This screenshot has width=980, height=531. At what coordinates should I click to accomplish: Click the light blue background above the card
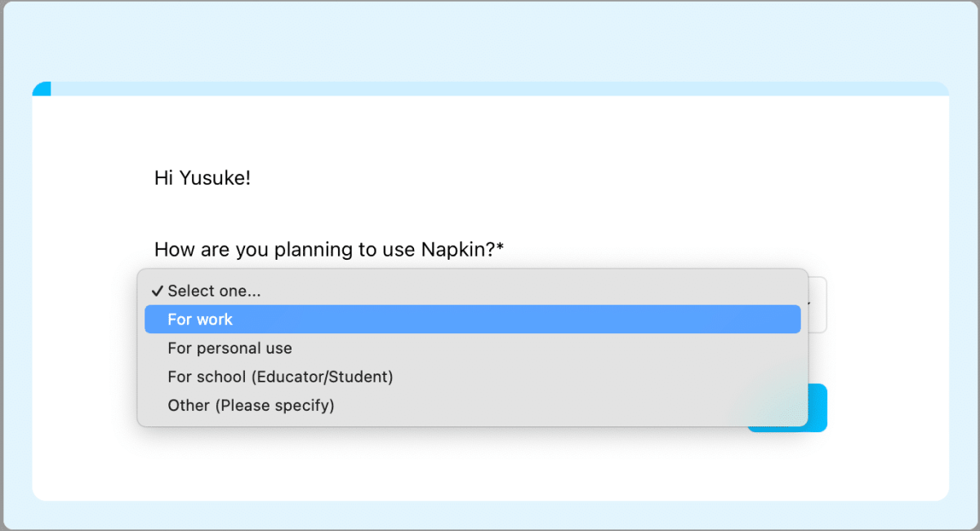(490, 41)
